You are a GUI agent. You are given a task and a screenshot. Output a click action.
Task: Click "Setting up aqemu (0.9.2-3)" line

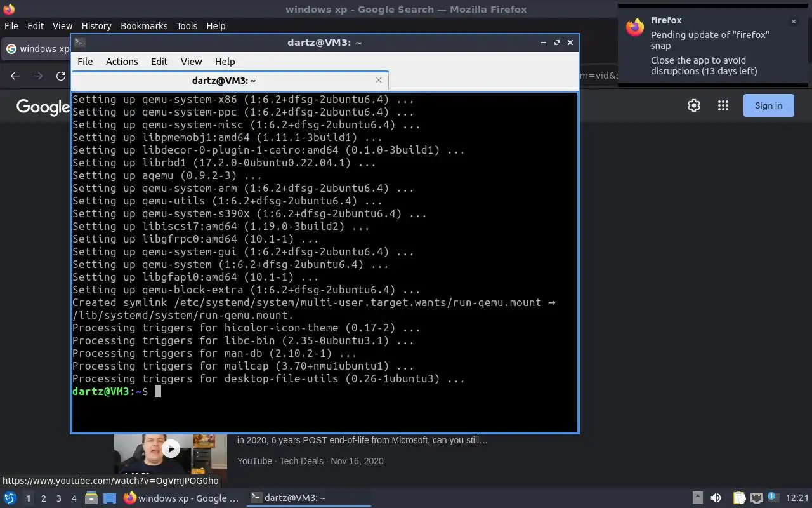point(167,175)
